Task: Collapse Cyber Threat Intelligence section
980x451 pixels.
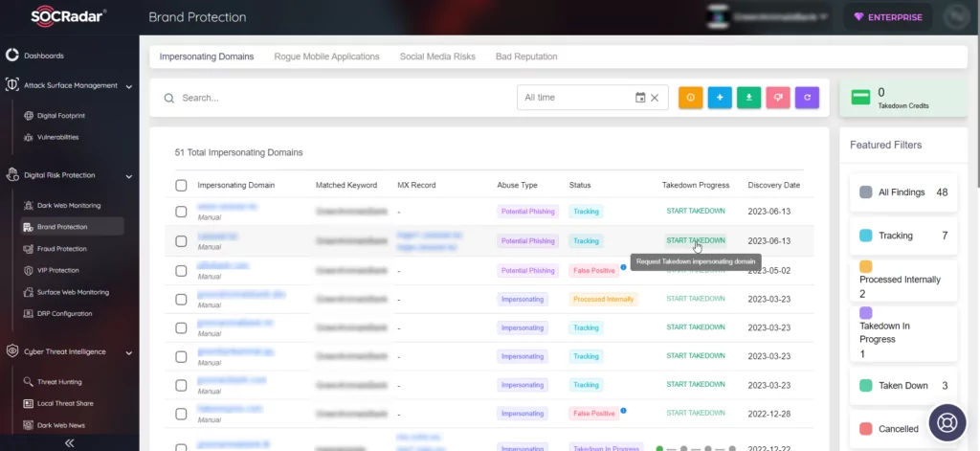Action: [129, 352]
